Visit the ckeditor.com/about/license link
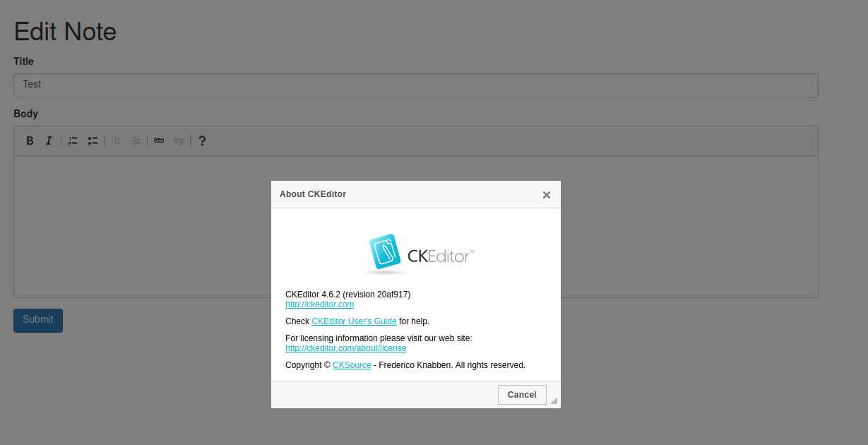 pos(345,348)
